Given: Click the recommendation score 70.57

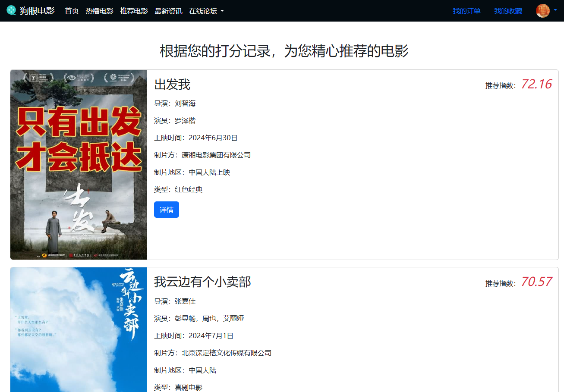Looking at the screenshot, I should pos(536,282).
